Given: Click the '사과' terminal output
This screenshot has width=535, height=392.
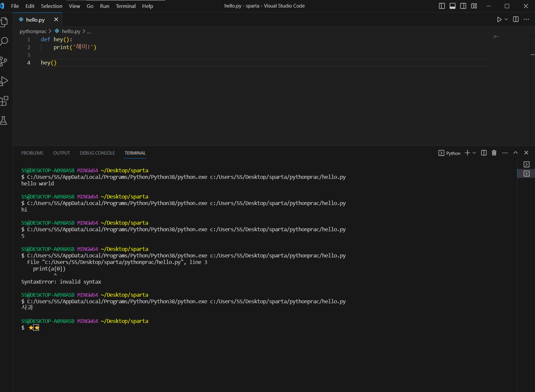Looking at the screenshot, I should click(27, 308).
